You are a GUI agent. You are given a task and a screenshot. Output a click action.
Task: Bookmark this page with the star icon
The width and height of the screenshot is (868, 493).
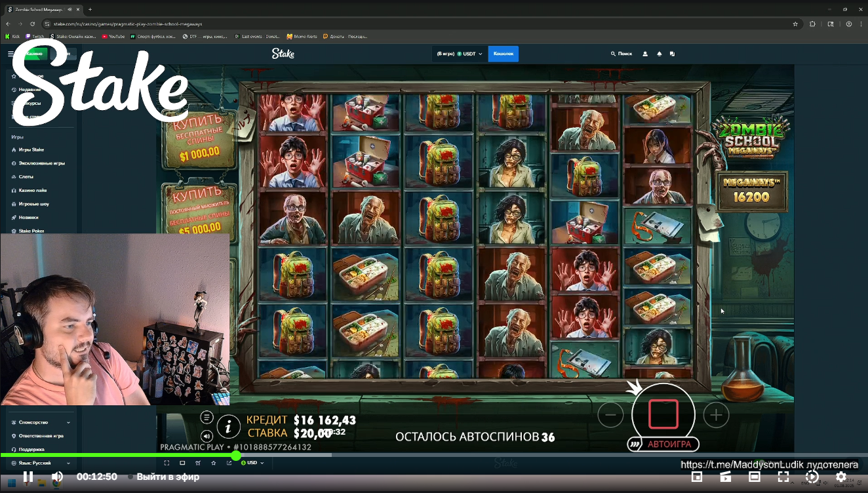pyautogui.click(x=795, y=24)
